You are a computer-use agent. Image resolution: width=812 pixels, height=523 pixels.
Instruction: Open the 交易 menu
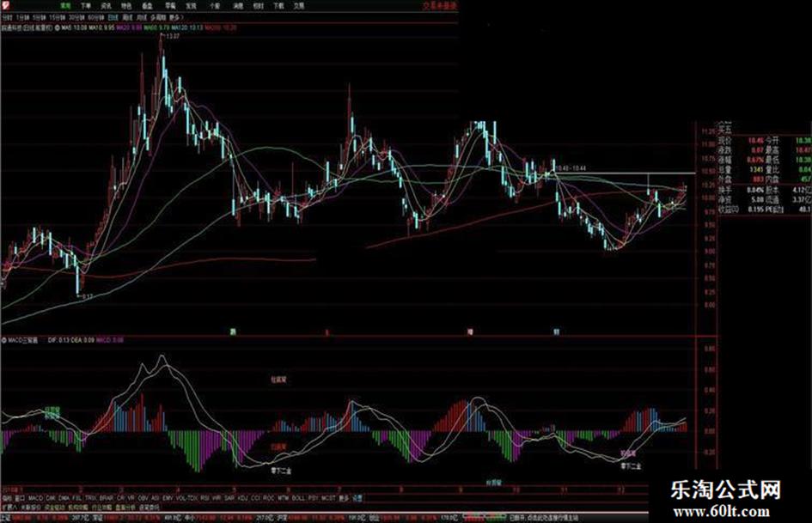[x=299, y=6]
